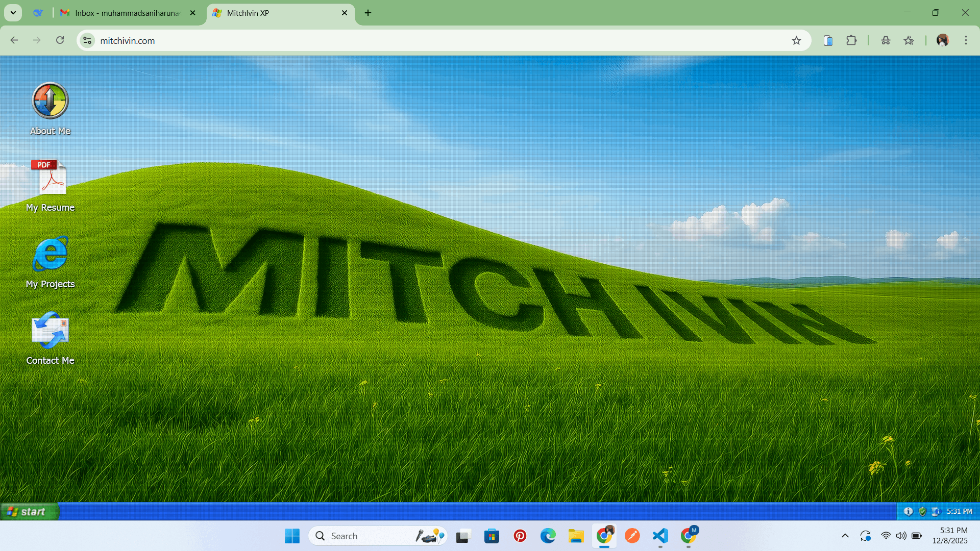Open Chrome extensions puzzle icon

point(851,41)
